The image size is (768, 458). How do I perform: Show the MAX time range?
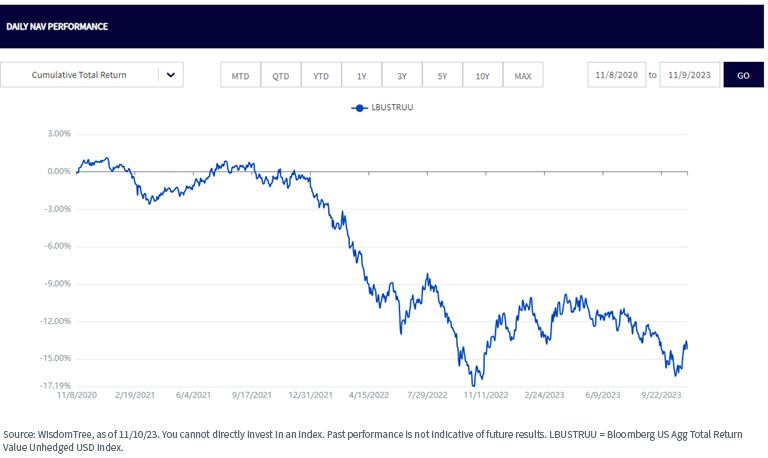tap(523, 75)
